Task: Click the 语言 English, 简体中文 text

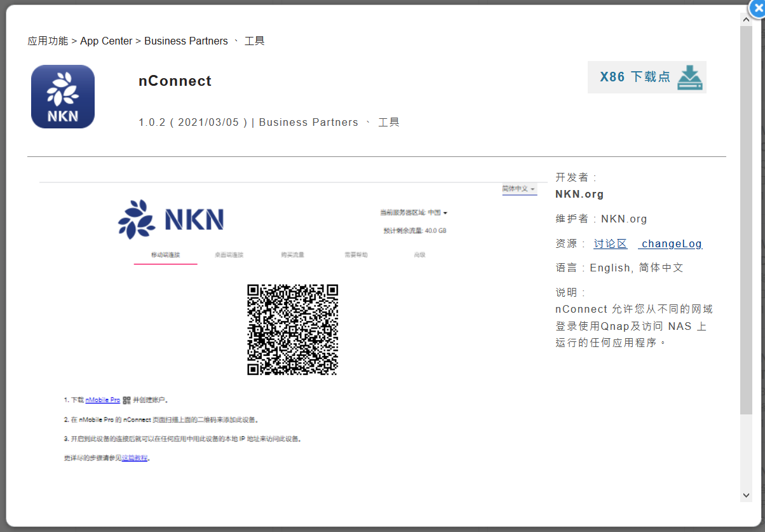Action: click(x=619, y=268)
